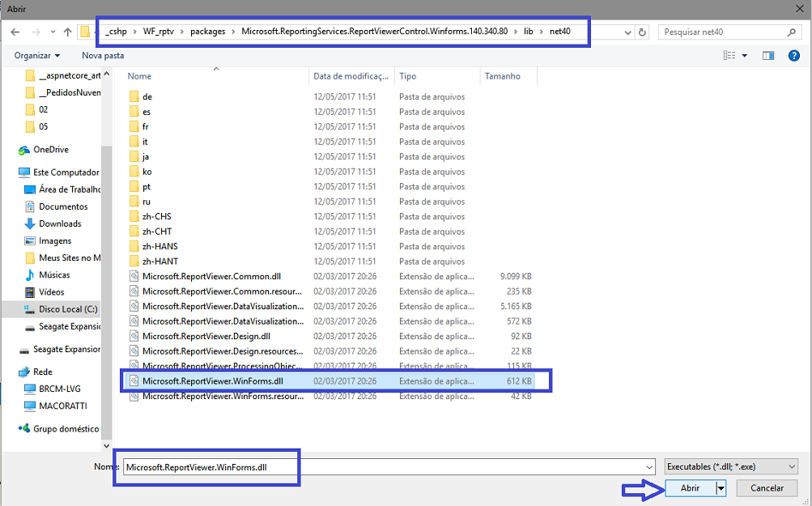Expand the filename combo box dropdown
This screenshot has width=812, height=506.
(x=649, y=467)
